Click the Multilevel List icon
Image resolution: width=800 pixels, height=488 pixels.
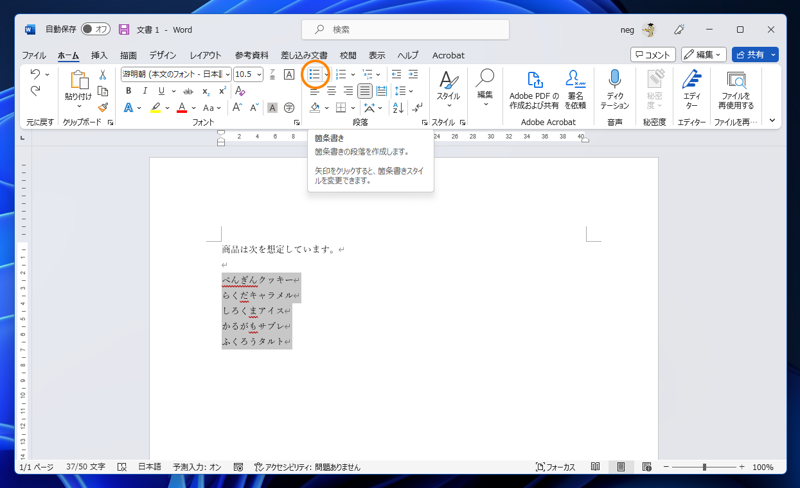[367, 75]
